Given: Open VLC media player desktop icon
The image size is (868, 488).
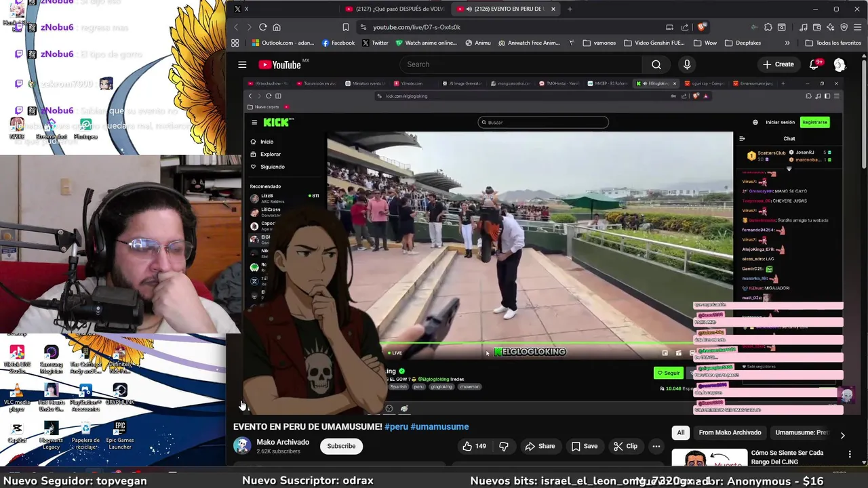Looking at the screenshot, I should tap(17, 396).
